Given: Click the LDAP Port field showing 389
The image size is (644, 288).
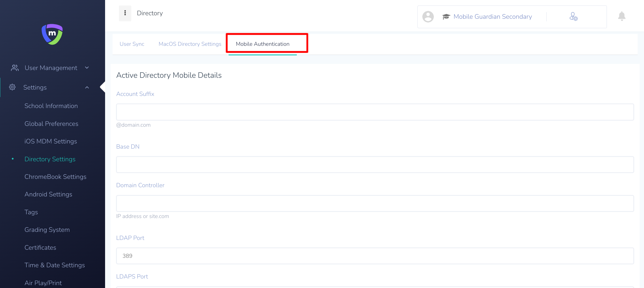Looking at the screenshot, I should click(x=375, y=256).
